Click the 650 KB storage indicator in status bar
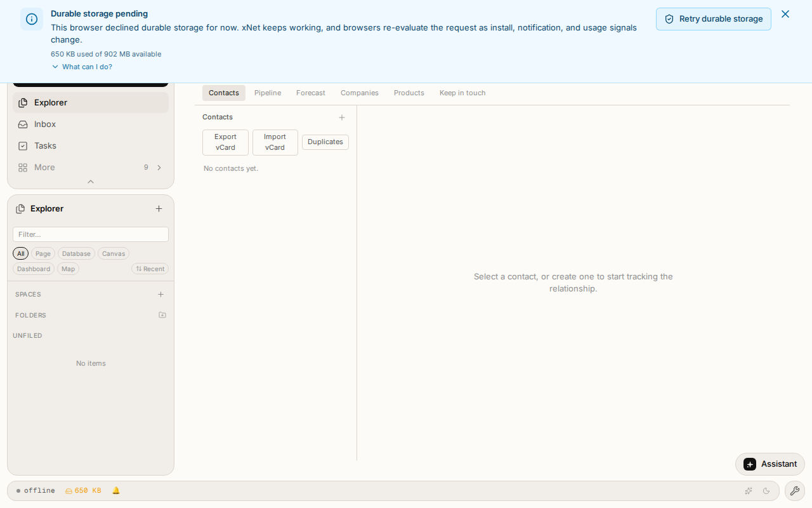The image size is (812, 508). tap(83, 491)
